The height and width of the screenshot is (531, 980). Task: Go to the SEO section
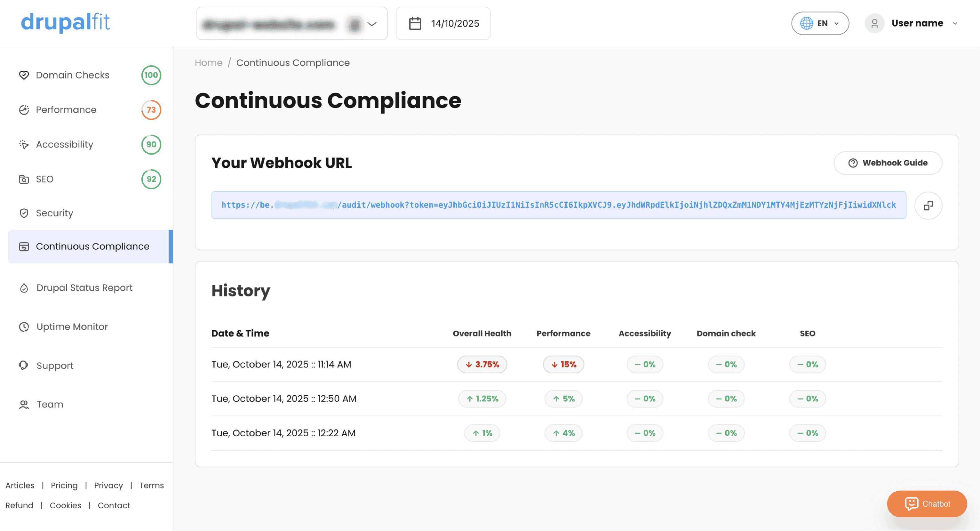[44, 179]
